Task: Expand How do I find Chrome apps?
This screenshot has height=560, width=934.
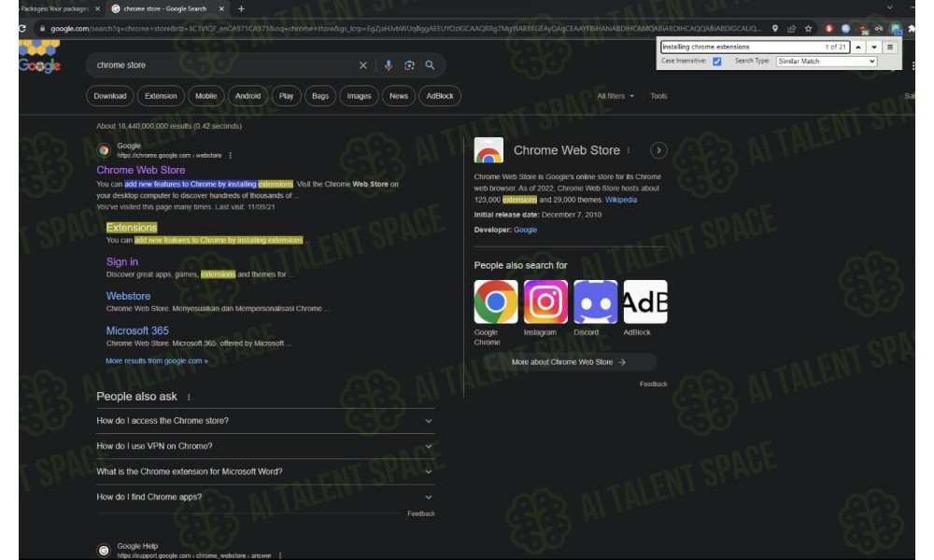Action: coord(265,497)
